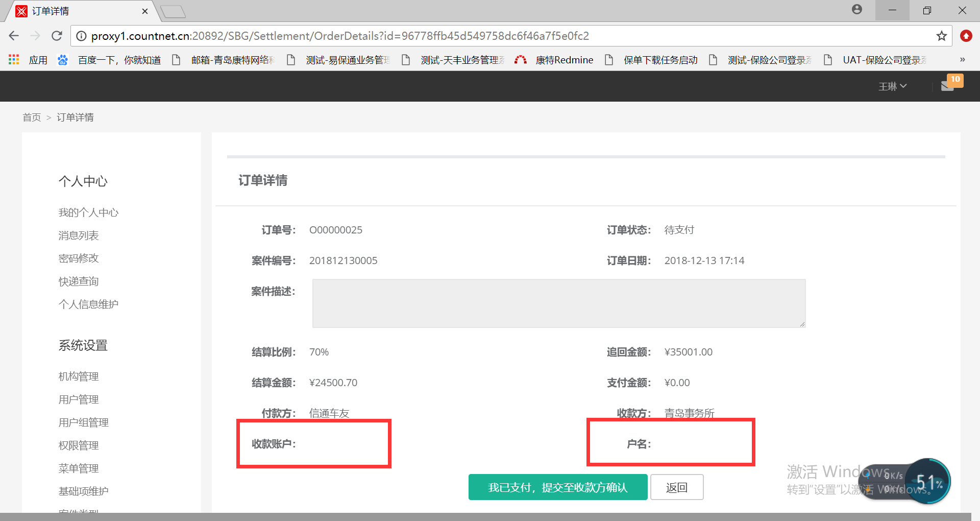Navigate to 首页 in breadcrumb

tap(32, 117)
